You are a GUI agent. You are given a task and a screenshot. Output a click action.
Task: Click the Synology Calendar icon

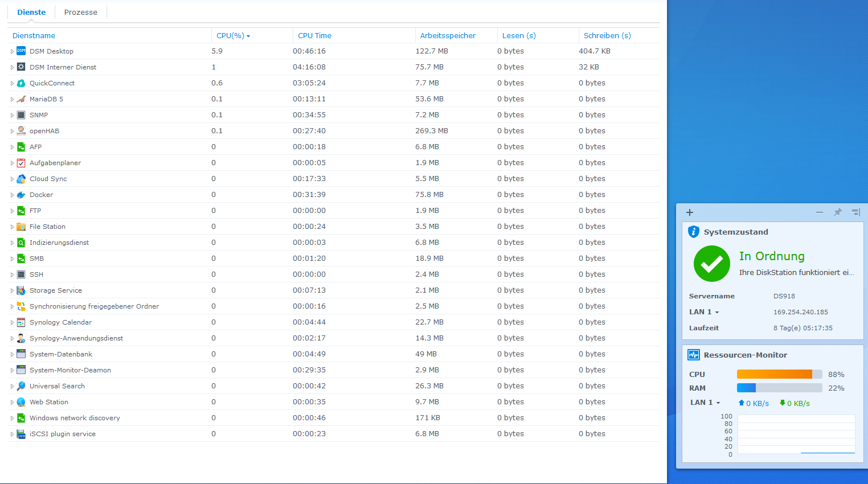click(21, 322)
